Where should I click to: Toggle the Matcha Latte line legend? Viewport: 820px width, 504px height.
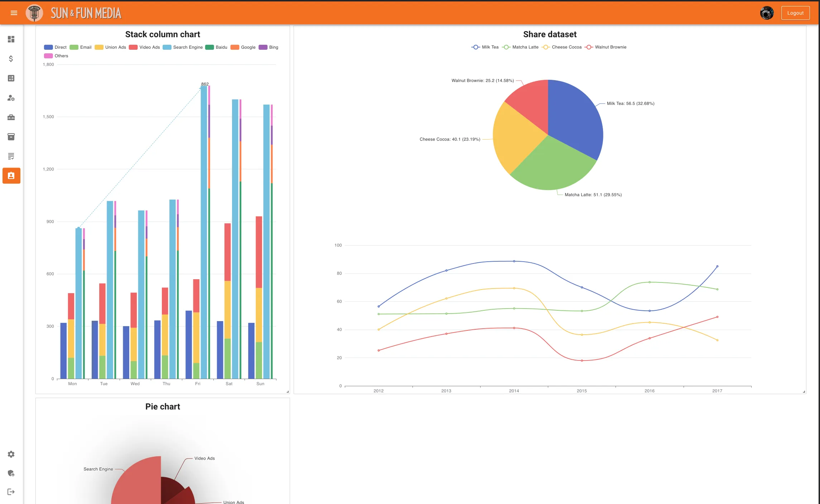[x=520, y=47]
